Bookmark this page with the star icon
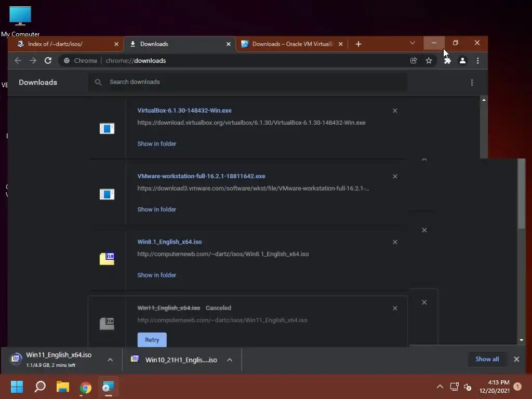This screenshot has width=532, height=399. tap(429, 60)
